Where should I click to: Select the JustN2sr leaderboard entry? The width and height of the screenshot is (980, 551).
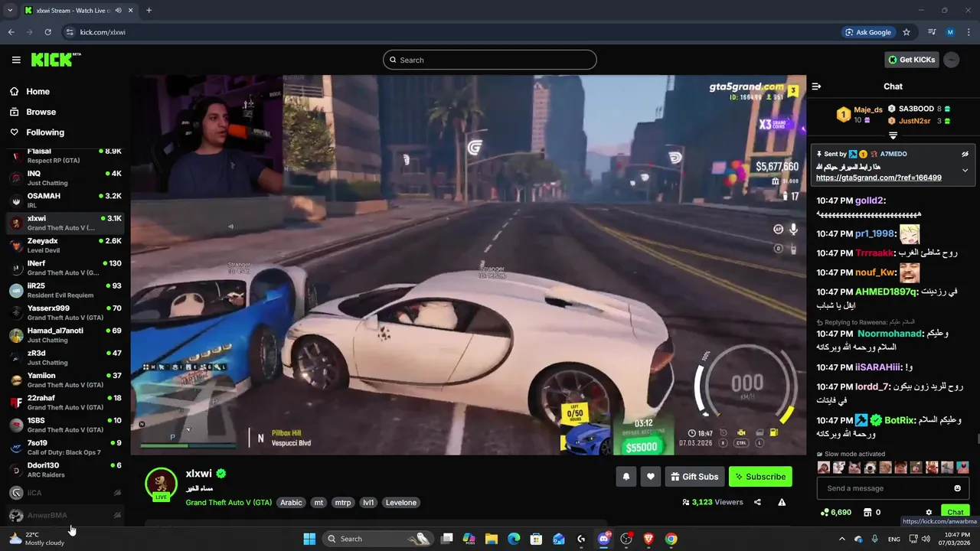919,121
